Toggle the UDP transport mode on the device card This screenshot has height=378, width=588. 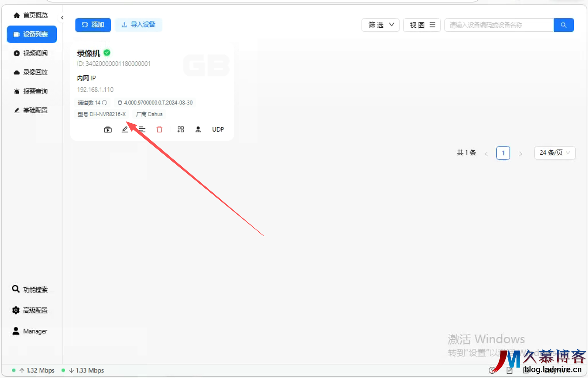click(218, 130)
